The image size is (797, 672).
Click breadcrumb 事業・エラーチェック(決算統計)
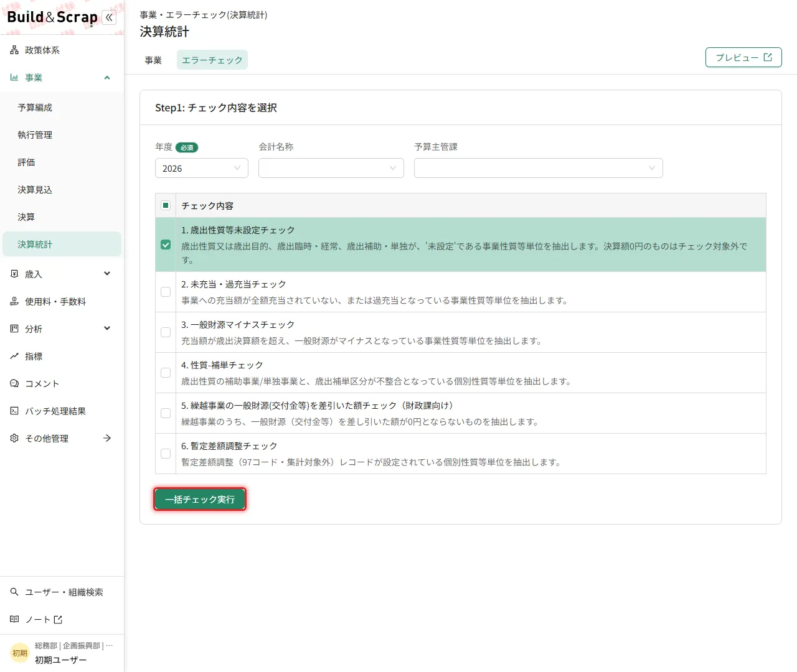tap(204, 14)
